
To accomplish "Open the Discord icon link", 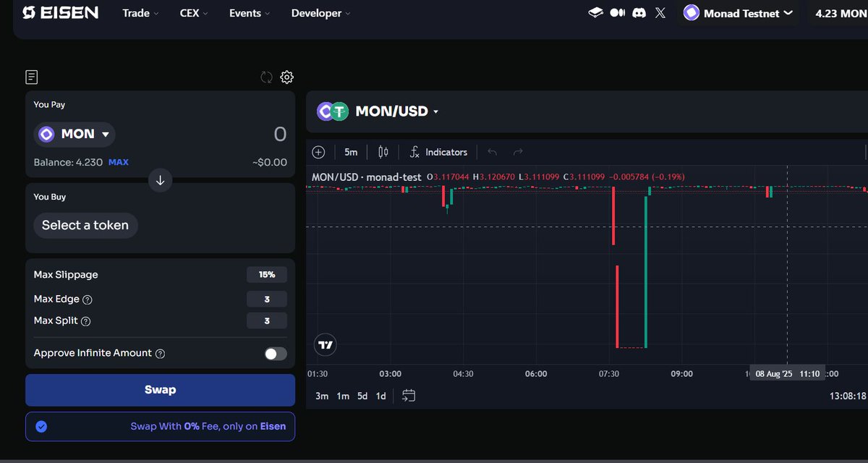I will pyautogui.click(x=639, y=13).
